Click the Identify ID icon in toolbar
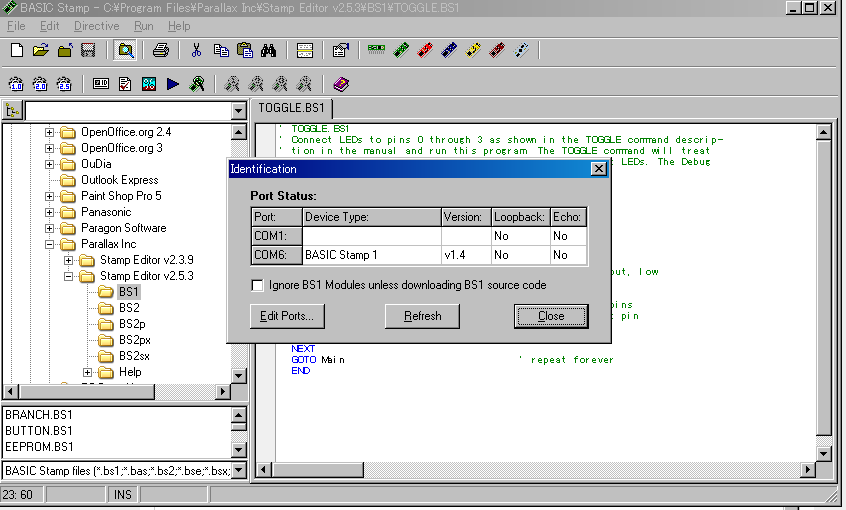 click(101, 84)
